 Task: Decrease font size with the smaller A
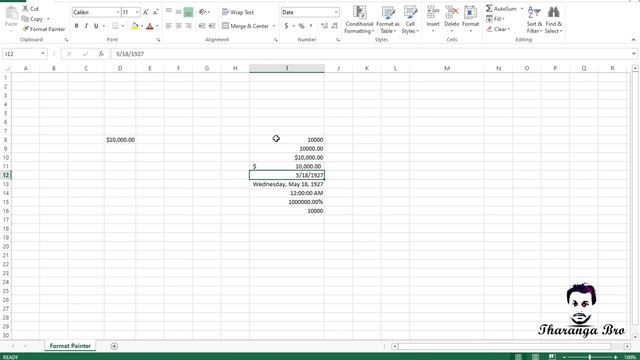tap(156, 12)
